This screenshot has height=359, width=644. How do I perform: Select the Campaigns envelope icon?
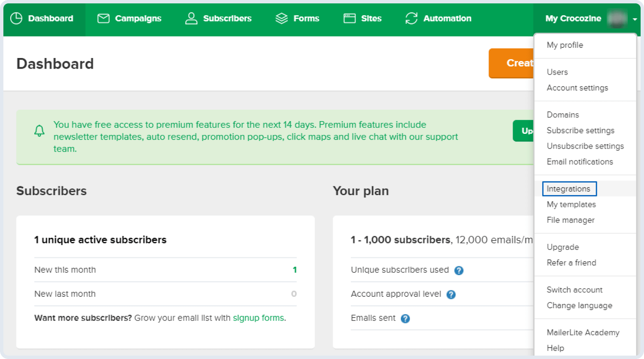click(103, 18)
